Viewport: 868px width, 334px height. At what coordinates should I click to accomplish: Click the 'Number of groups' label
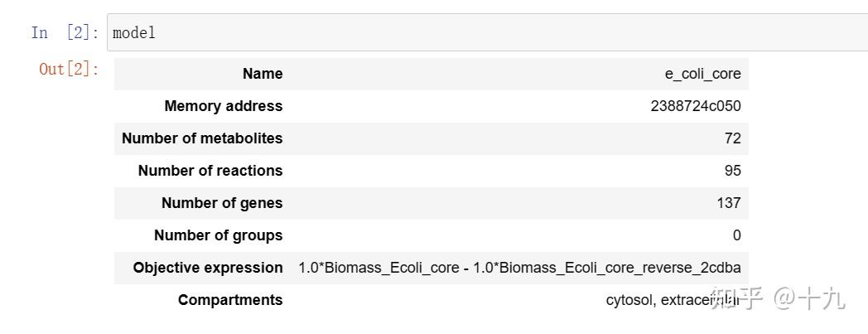[x=218, y=235]
